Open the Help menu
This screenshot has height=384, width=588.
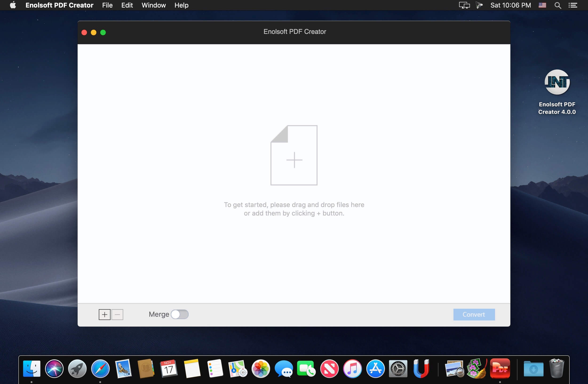tap(181, 5)
